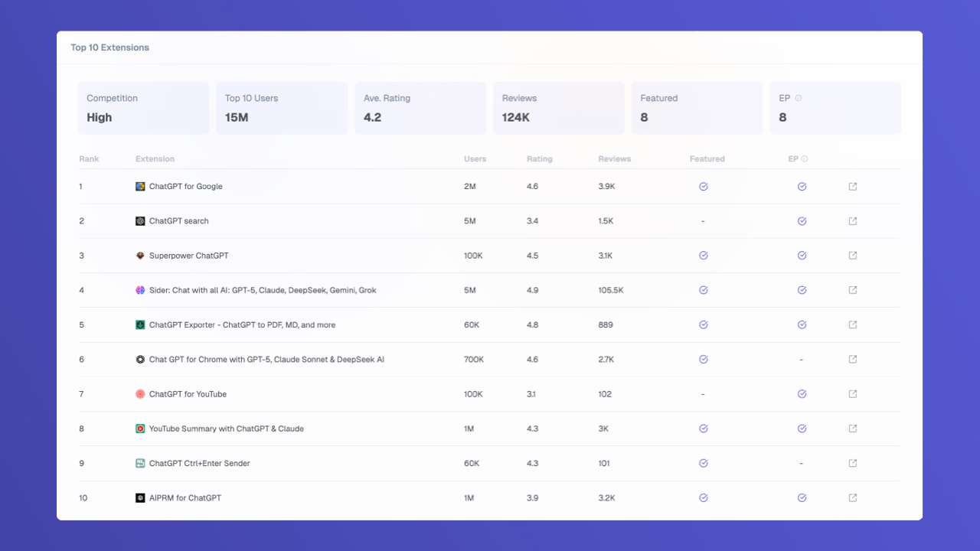Select the Ave. Rating 4.2 card

pyautogui.click(x=420, y=108)
